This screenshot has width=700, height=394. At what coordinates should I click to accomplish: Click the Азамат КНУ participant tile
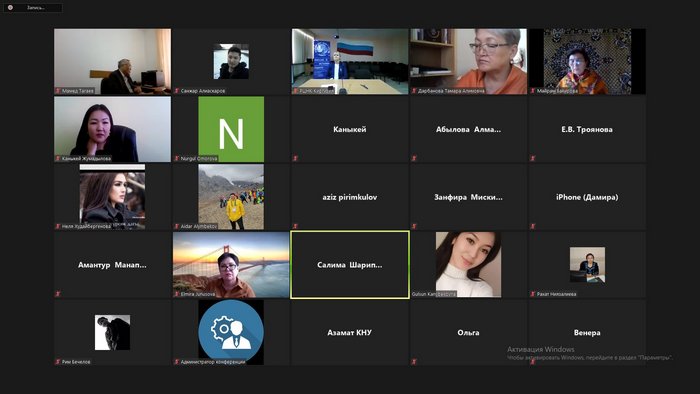pyautogui.click(x=350, y=332)
